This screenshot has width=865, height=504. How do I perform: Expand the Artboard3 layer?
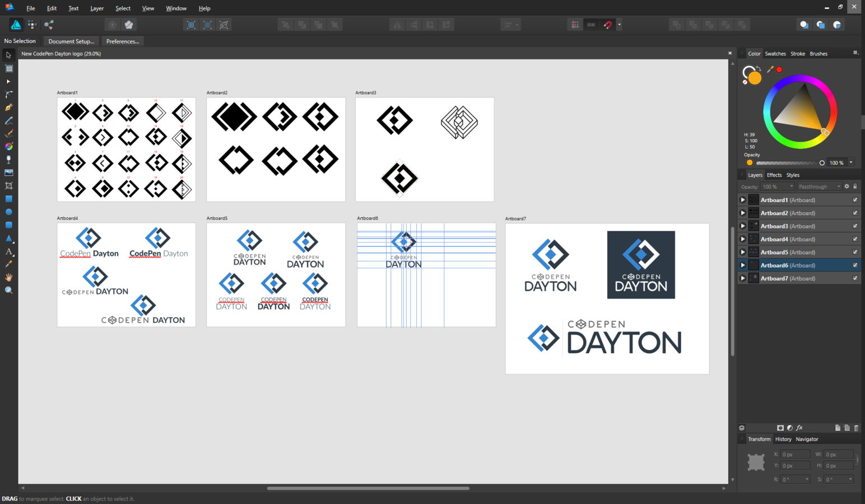(743, 226)
